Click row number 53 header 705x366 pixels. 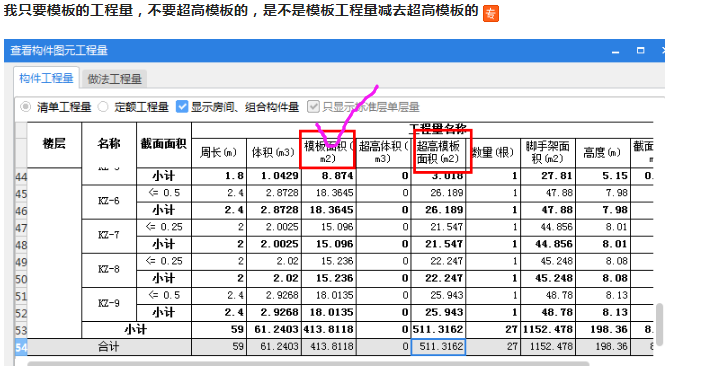21,330
